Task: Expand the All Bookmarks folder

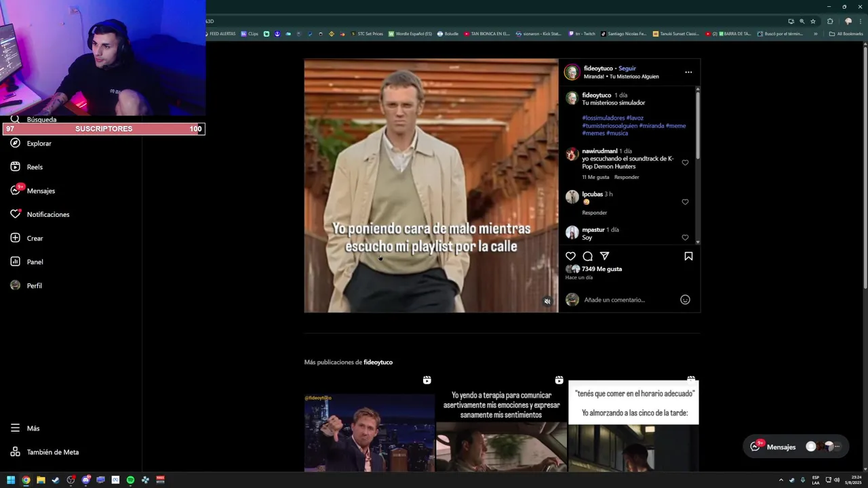Action: pos(846,33)
